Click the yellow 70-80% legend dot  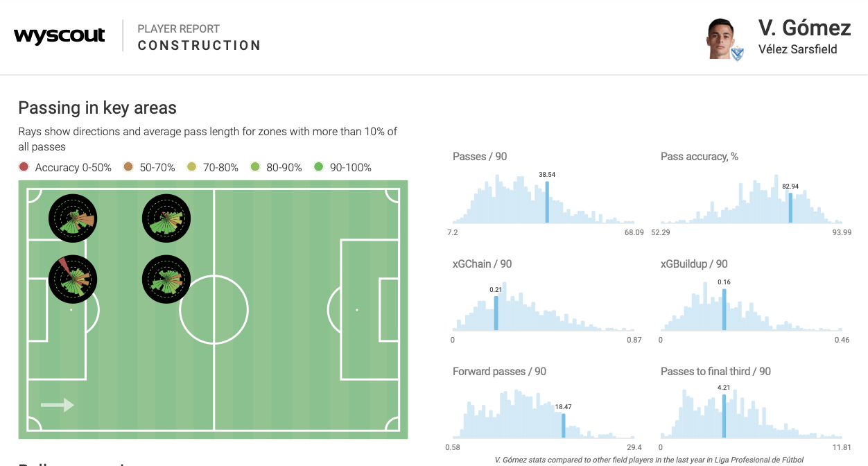coord(192,167)
